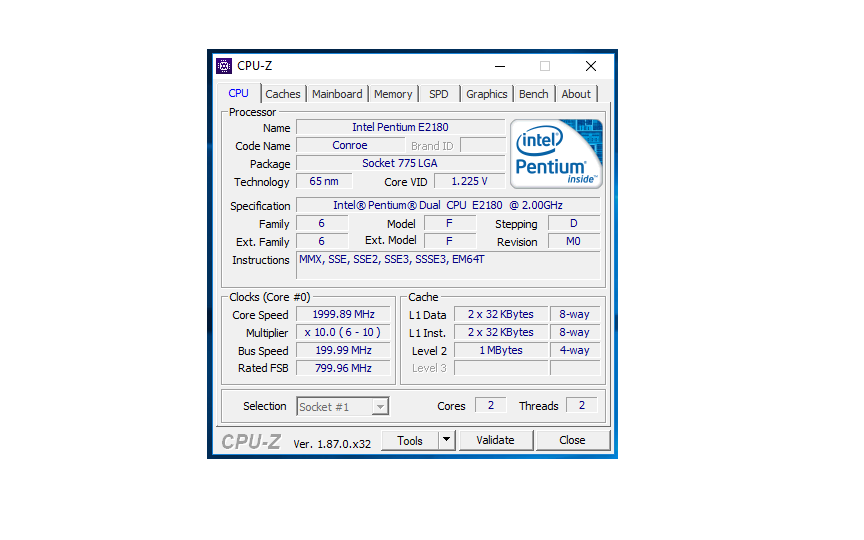Click the L1 Inst. 2 x 32 KBytes value

tap(501, 333)
